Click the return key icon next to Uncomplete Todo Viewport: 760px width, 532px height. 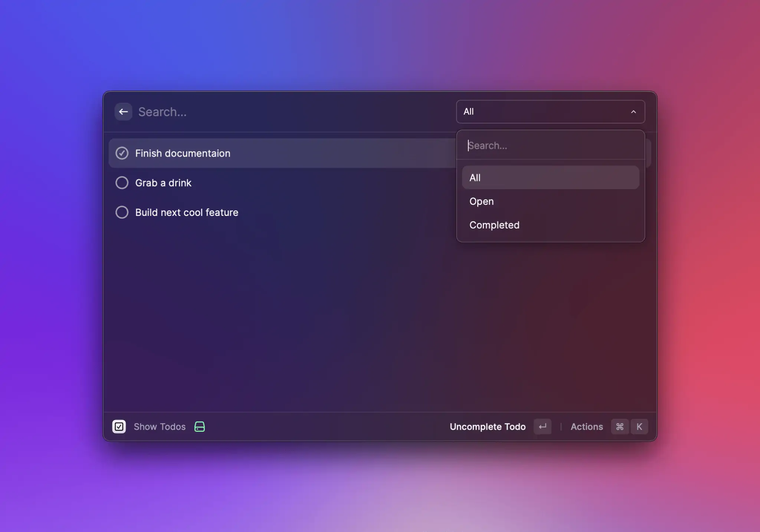tap(542, 427)
